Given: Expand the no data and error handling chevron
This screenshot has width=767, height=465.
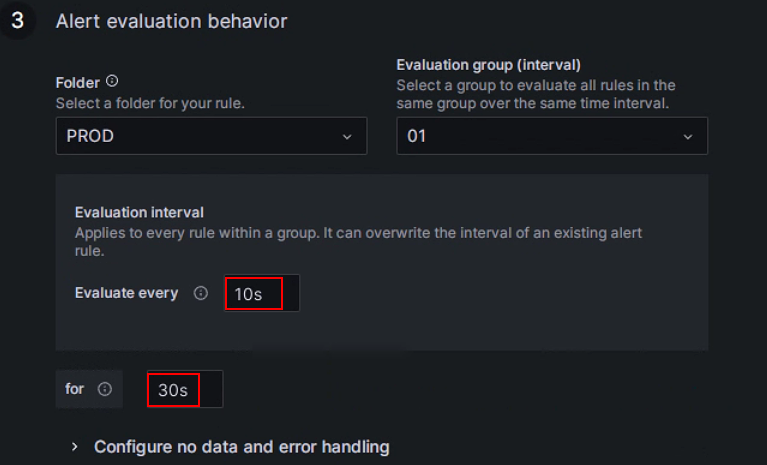Looking at the screenshot, I should point(75,447).
